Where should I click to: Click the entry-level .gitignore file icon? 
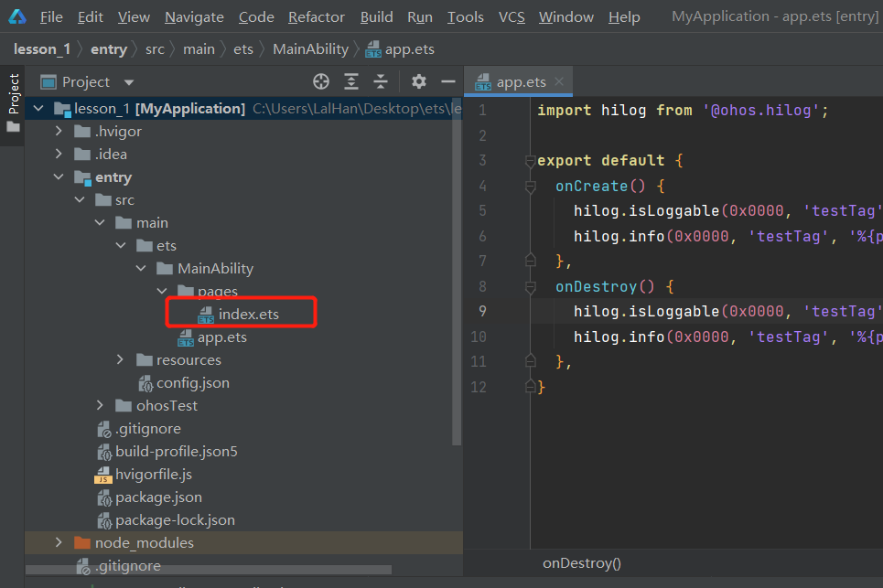[x=104, y=429]
